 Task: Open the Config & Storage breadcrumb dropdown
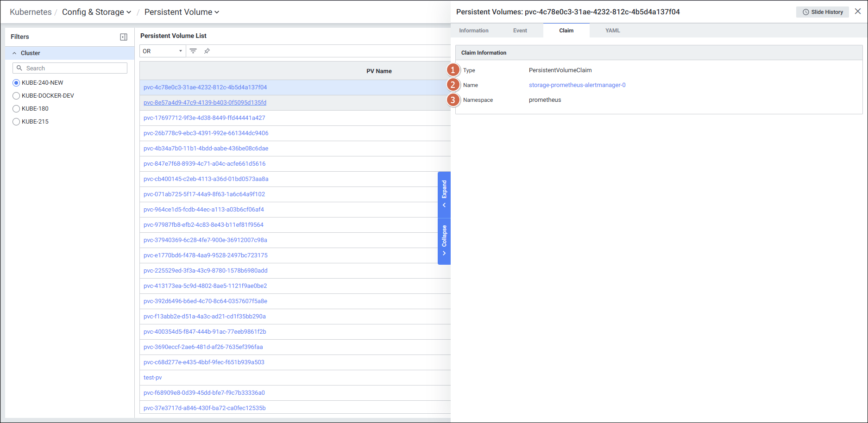pos(96,12)
